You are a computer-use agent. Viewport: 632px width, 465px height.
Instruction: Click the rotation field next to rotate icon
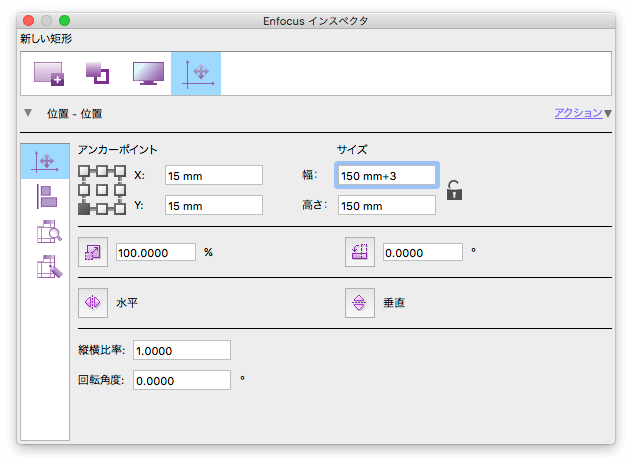click(x=422, y=252)
